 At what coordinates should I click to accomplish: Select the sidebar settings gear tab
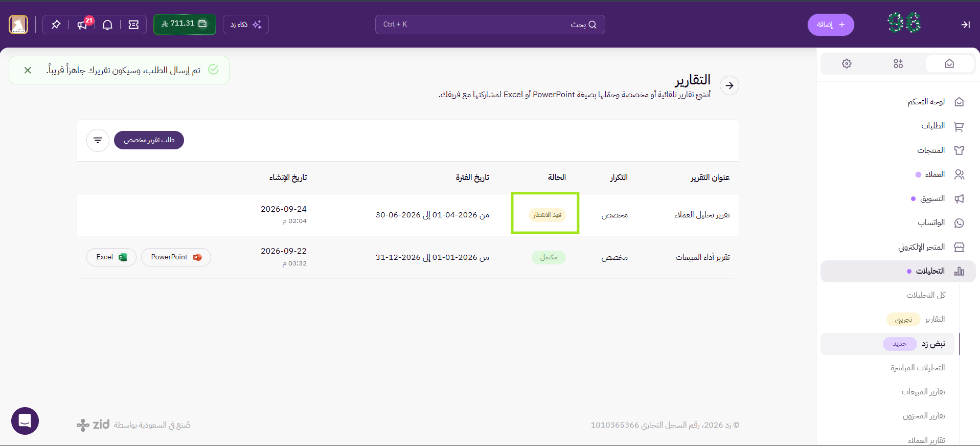(x=847, y=63)
